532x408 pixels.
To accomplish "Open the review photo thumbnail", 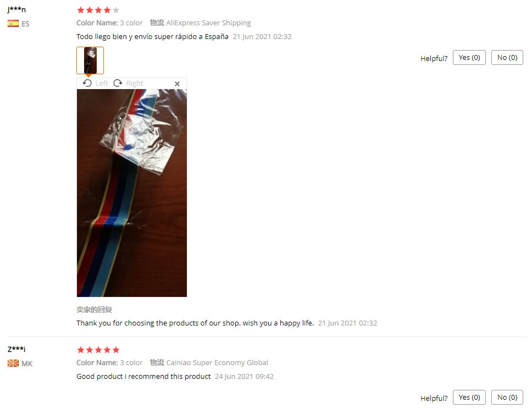I will (x=90, y=60).
